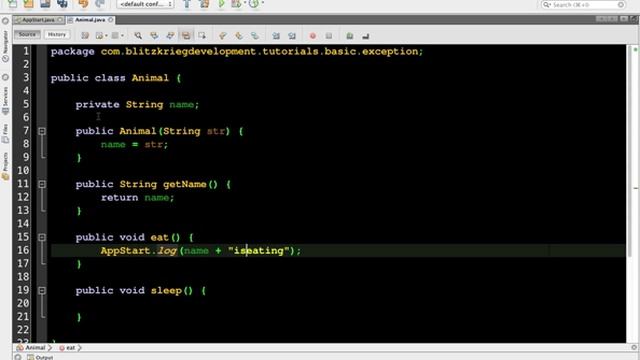Click the Undo icon in main toolbar
The height and width of the screenshot is (360, 640).
83,4
